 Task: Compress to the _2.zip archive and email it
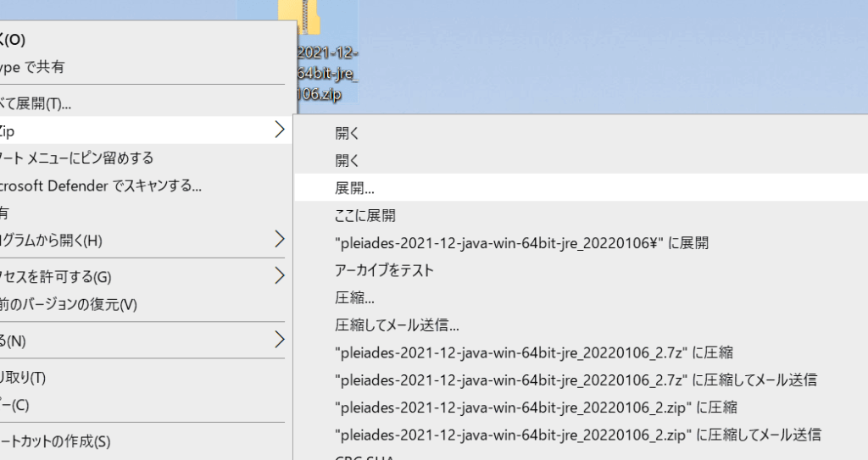click(577, 435)
